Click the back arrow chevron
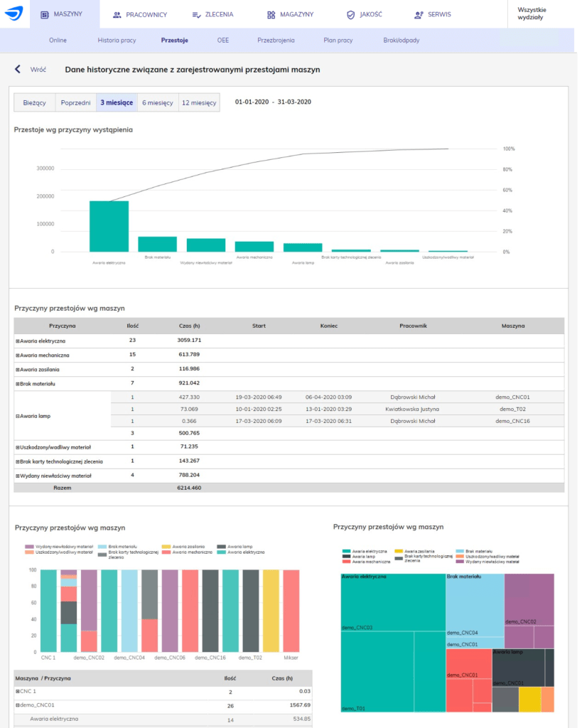The height and width of the screenshot is (728, 582). click(18, 70)
